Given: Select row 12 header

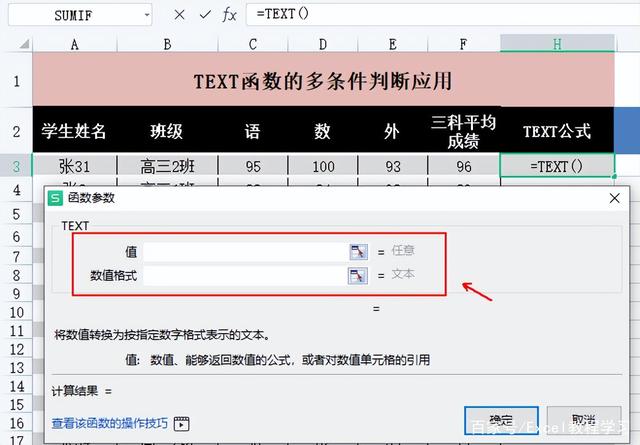Looking at the screenshot, I should (16, 349).
